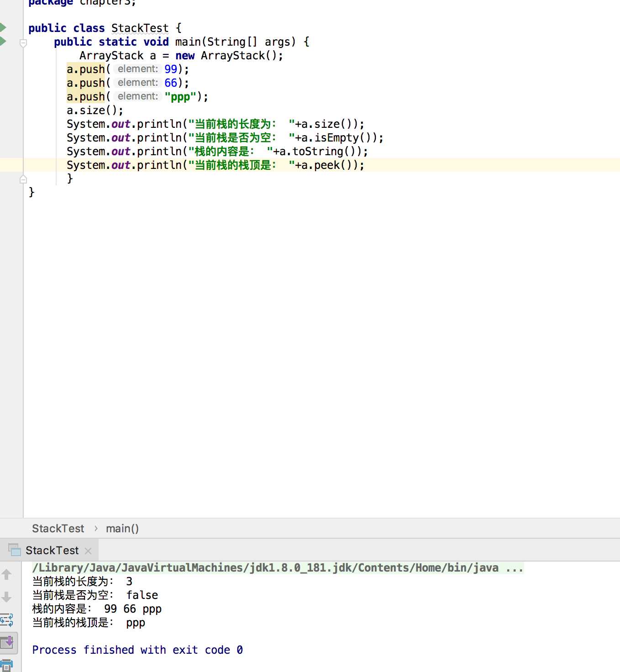620x672 pixels.
Task: Click the '栈的内容是: 99 66 ppp' output line
Action: tap(97, 609)
